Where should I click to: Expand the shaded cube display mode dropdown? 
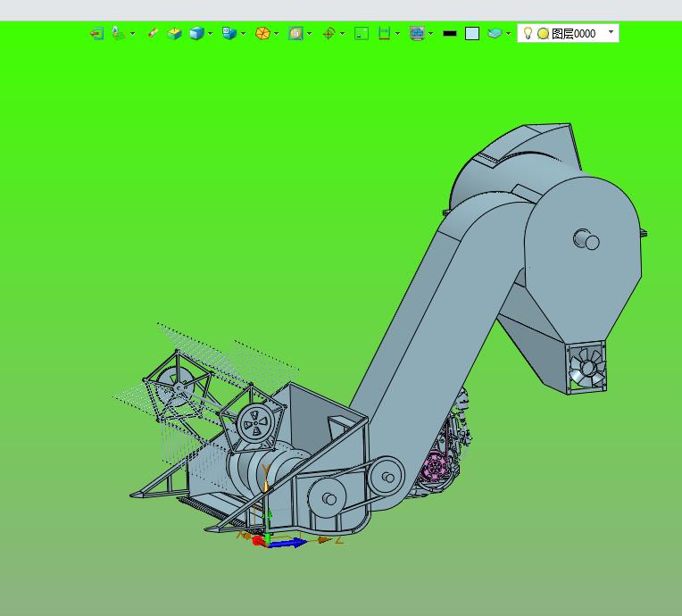point(211,34)
